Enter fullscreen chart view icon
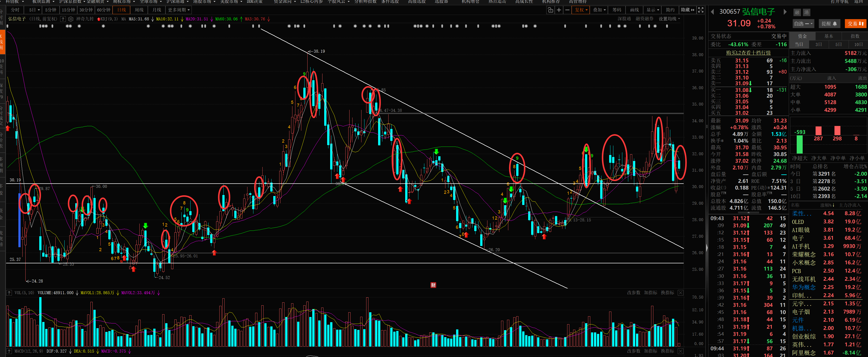868x357 pixels. [701, 10]
